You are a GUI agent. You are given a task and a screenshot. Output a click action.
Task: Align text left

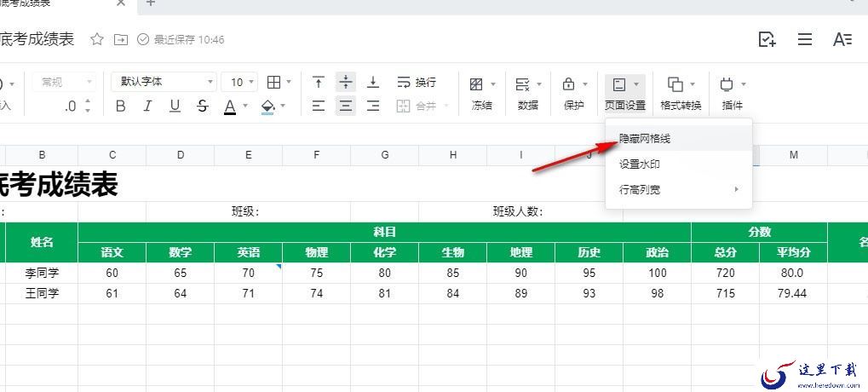click(x=319, y=106)
